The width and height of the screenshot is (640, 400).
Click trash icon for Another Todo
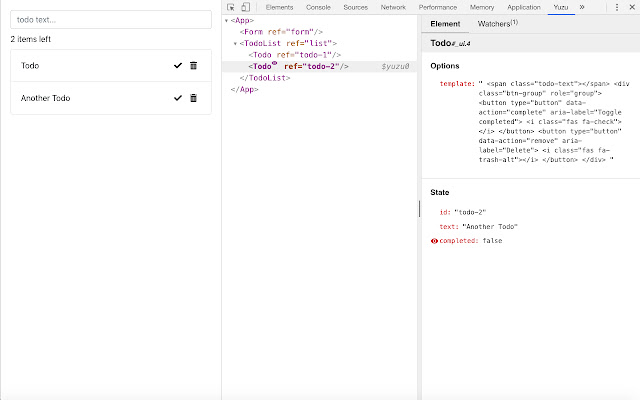click(x=193, y=98)
